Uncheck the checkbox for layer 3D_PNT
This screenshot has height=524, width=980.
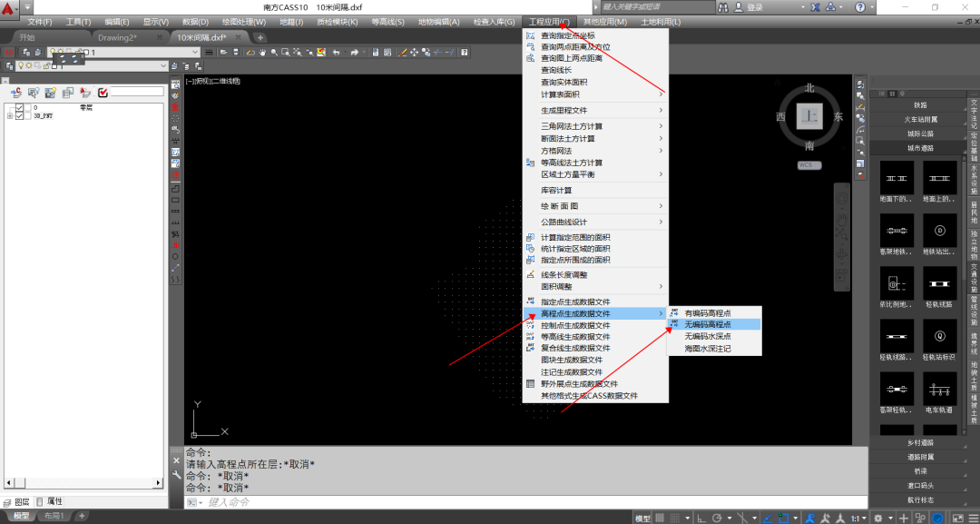[x=19, y=115]
